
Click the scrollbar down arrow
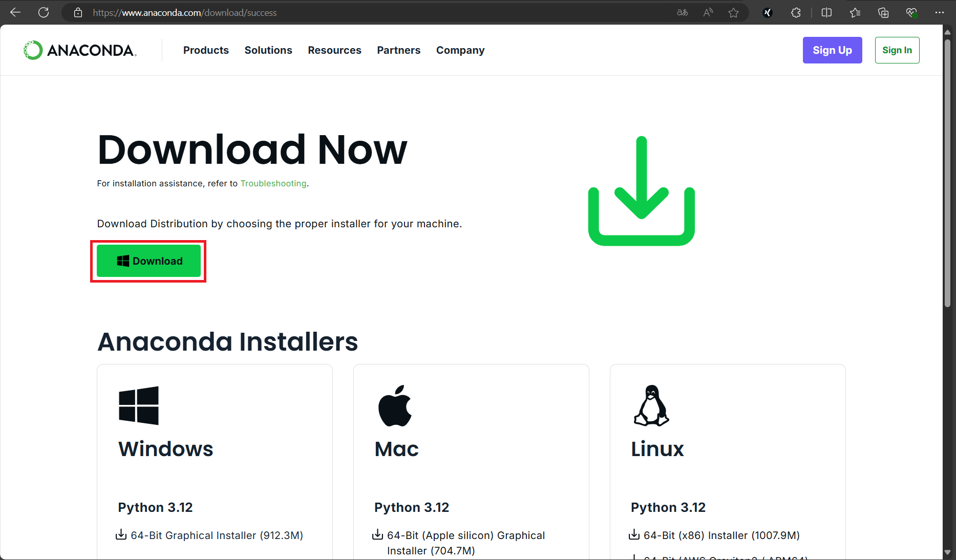tap(947, 553)
